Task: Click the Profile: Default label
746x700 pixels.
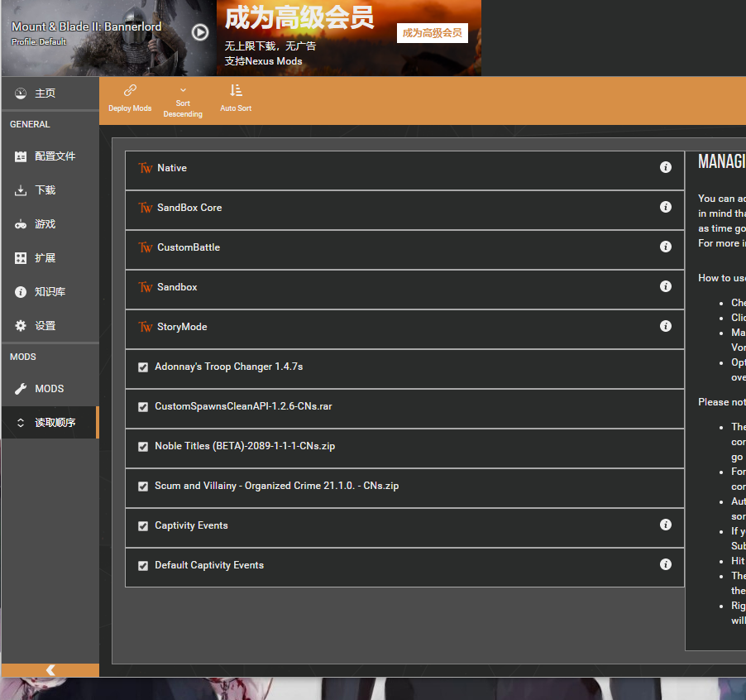Action: pos(39,42)
